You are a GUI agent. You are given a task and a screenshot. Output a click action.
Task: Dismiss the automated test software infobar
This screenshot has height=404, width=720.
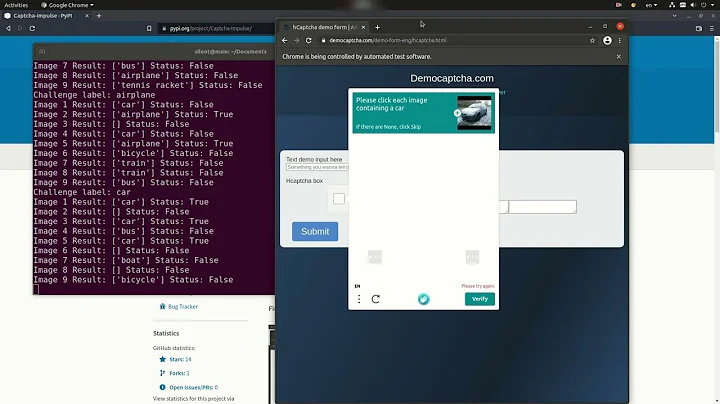pos(619,56)
